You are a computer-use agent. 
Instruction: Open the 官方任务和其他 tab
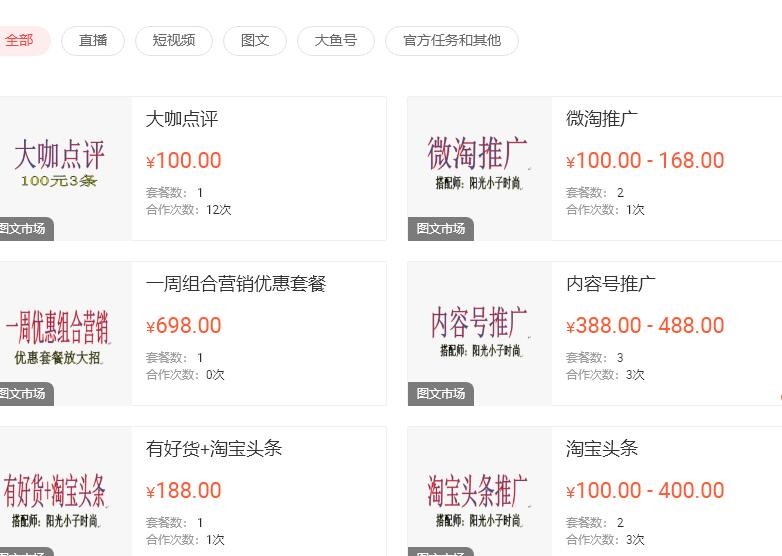[452, 40]
